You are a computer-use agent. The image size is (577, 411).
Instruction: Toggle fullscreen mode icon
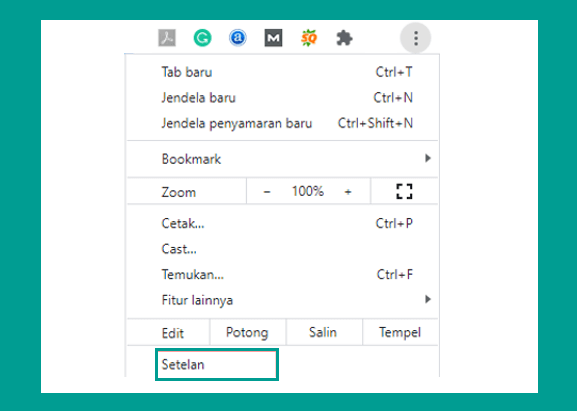coord(404,191)
